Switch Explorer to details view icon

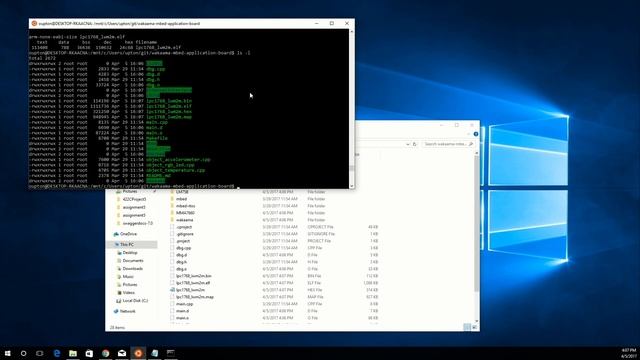click(x=467, y=327)
